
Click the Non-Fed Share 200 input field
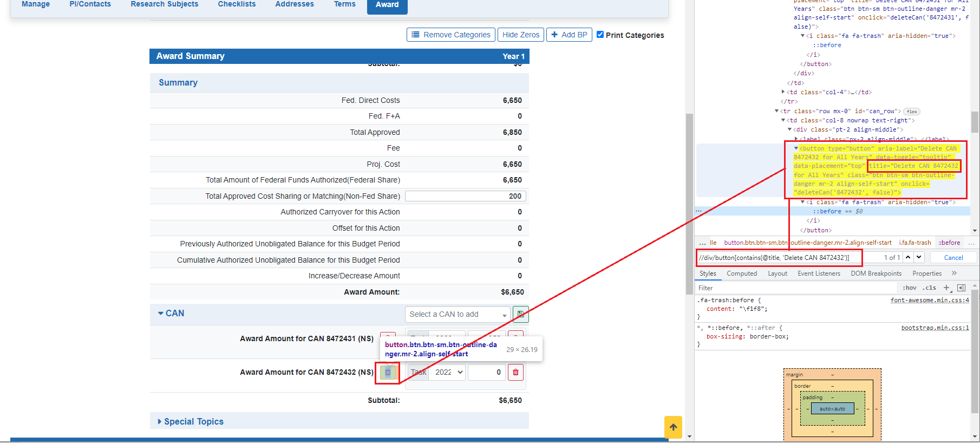[466, 196]
